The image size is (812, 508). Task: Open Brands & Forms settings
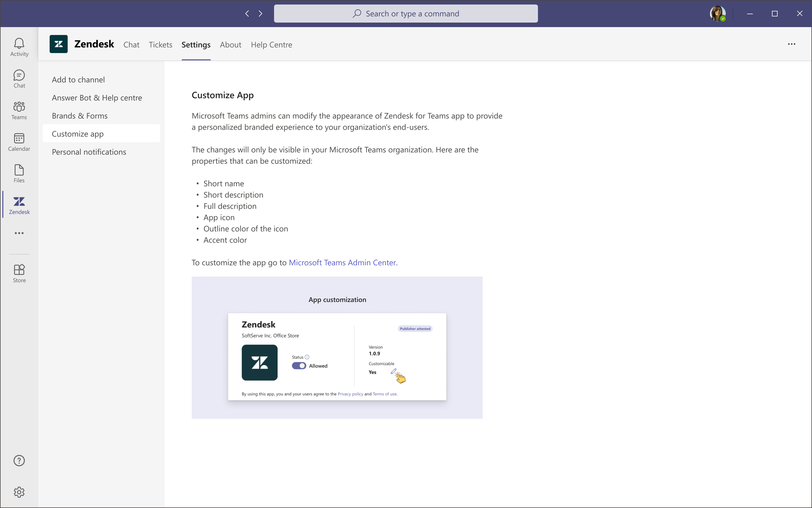(101, 116)
